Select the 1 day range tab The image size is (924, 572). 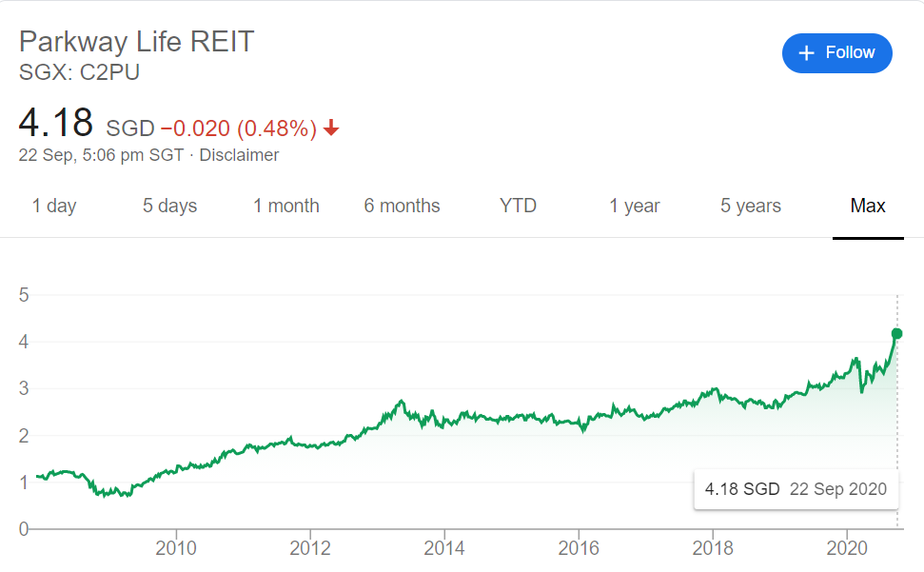(x=54, y=206)
